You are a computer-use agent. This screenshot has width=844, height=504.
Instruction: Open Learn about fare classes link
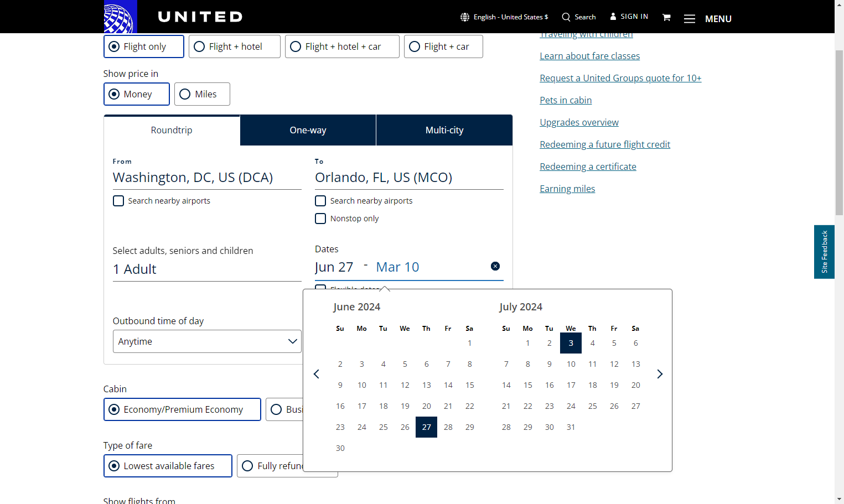click(590, 56)
